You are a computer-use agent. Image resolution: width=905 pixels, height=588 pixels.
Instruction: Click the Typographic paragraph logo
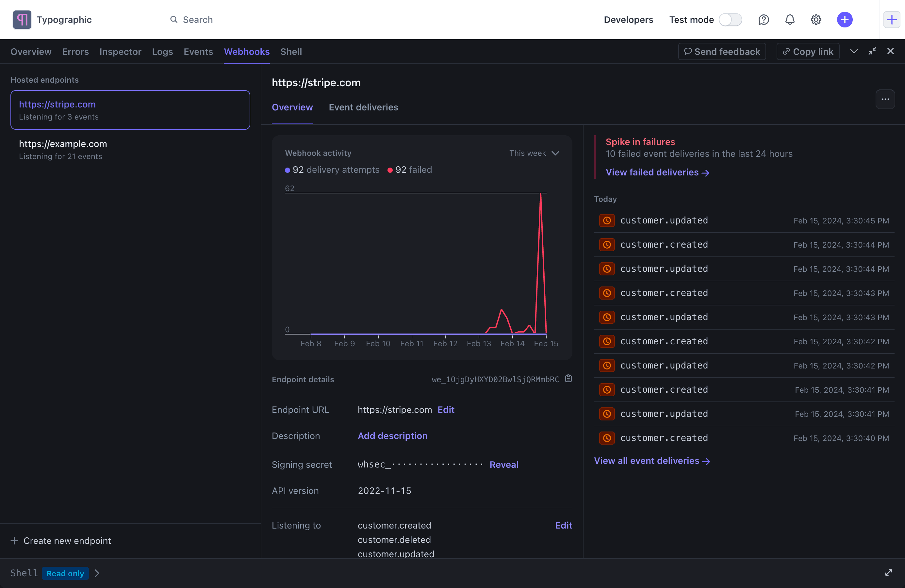click(x=22, y=20)
